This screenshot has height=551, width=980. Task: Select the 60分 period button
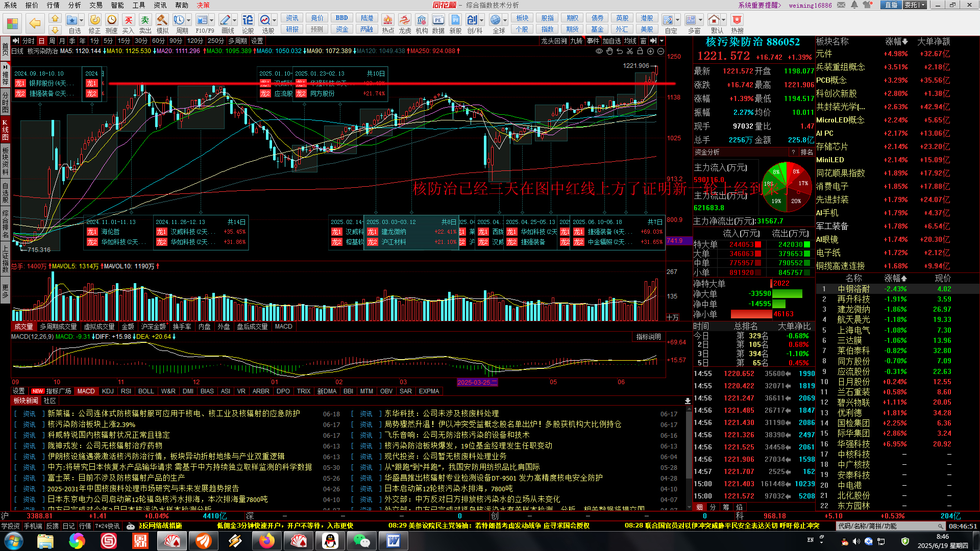click(x=159, y=41)
